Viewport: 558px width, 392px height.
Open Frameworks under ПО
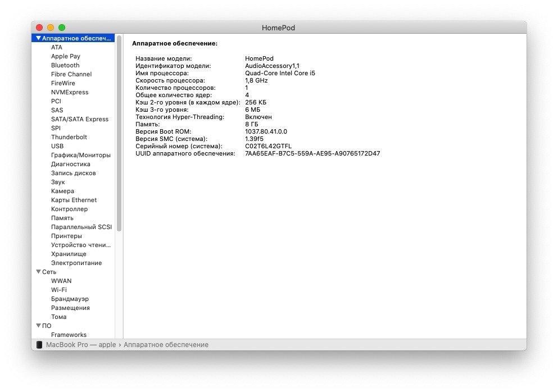(x=69, y=335)
